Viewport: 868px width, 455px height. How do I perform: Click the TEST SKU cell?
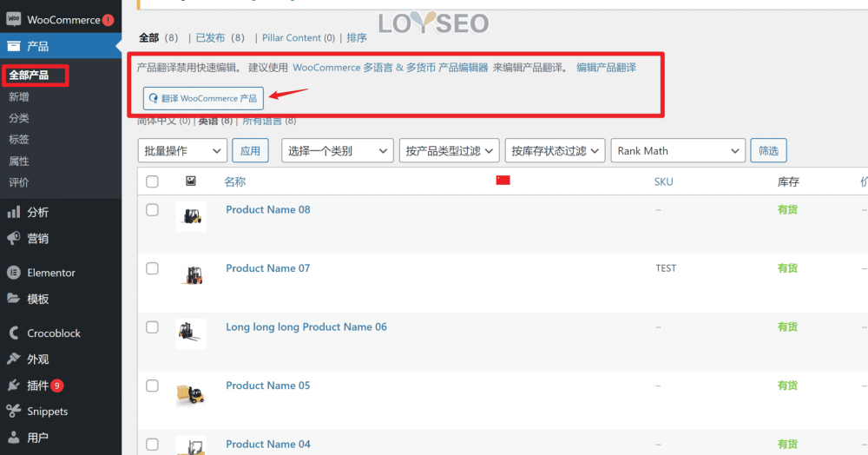(666, 268)
